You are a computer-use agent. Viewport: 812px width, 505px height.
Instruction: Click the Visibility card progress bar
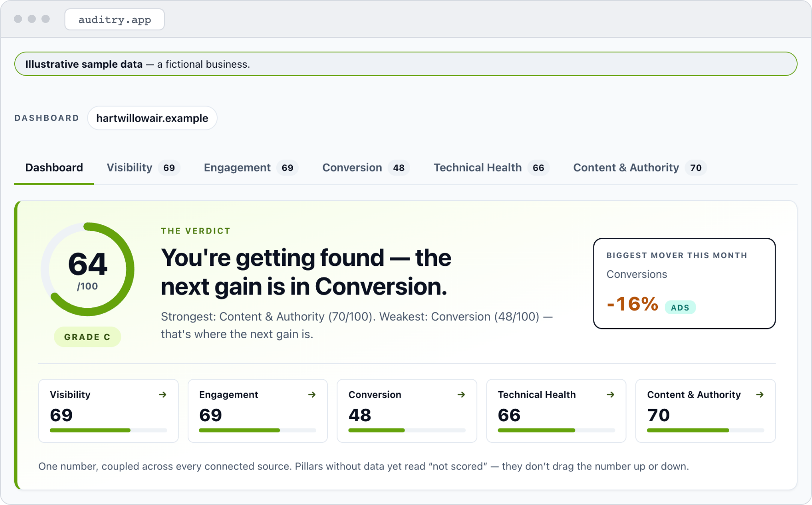click(108, 430)
